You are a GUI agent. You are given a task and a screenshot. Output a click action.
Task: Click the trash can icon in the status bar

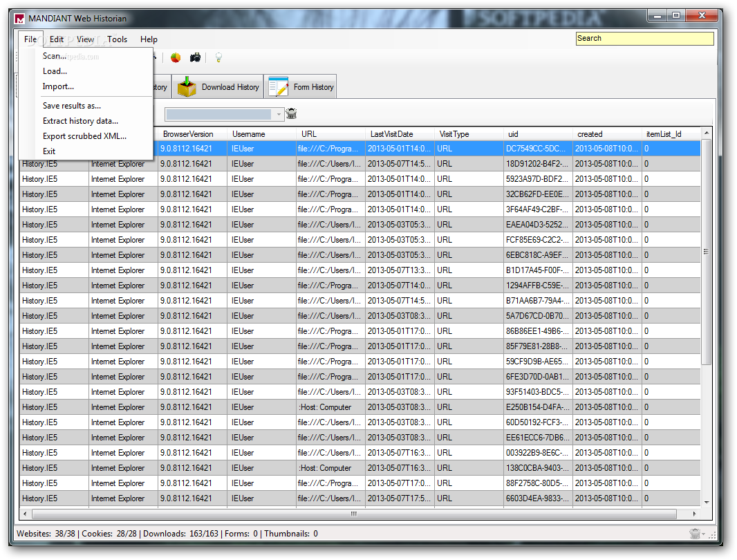(x=695, y=534)
